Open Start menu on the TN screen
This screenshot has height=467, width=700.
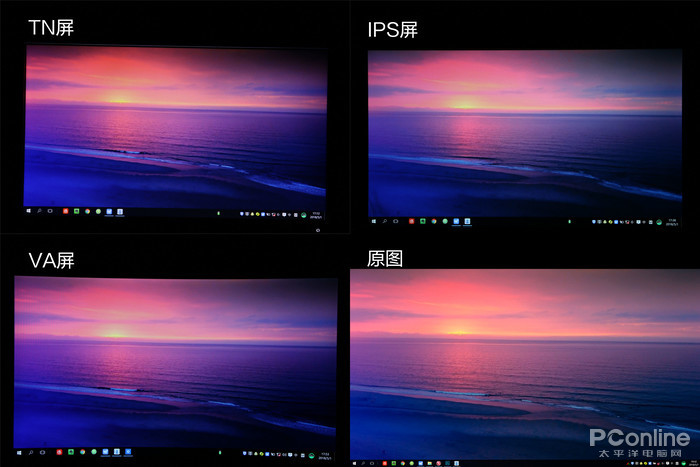(29, 211)
